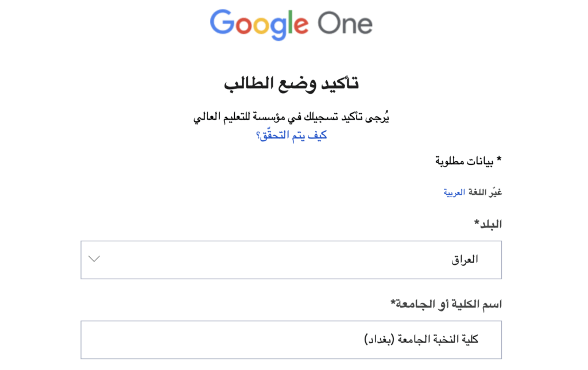Screen dimensions: 588x370
Task: Click the subtitle starting with "يُرجى تأكيد تسجيلك"
Action: coord(291,118)
